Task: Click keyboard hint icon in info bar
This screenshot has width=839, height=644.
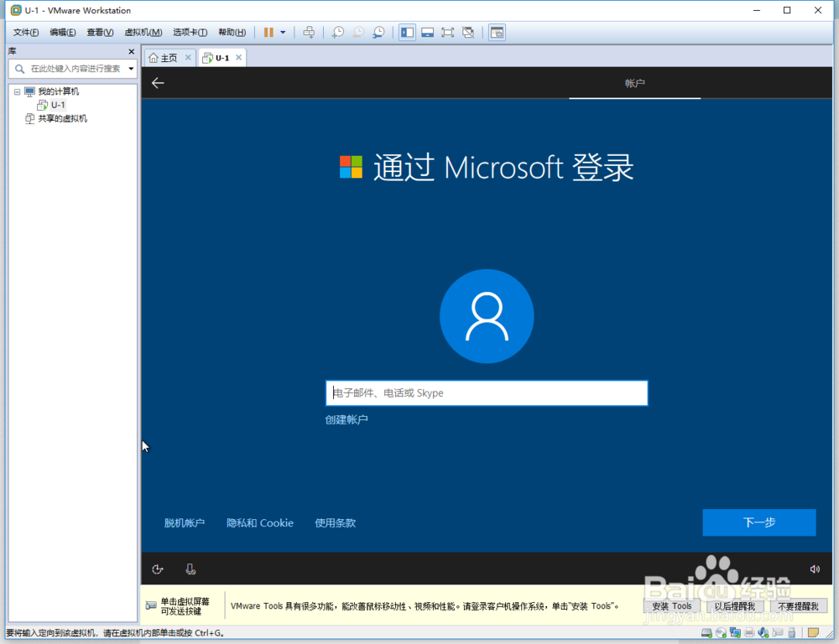Action: 151,605
